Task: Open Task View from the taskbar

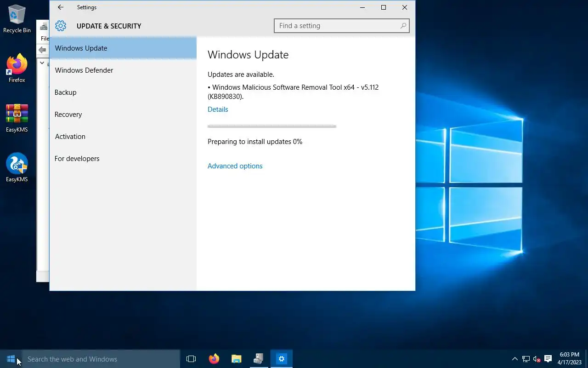Action: [x=191, y=359]
